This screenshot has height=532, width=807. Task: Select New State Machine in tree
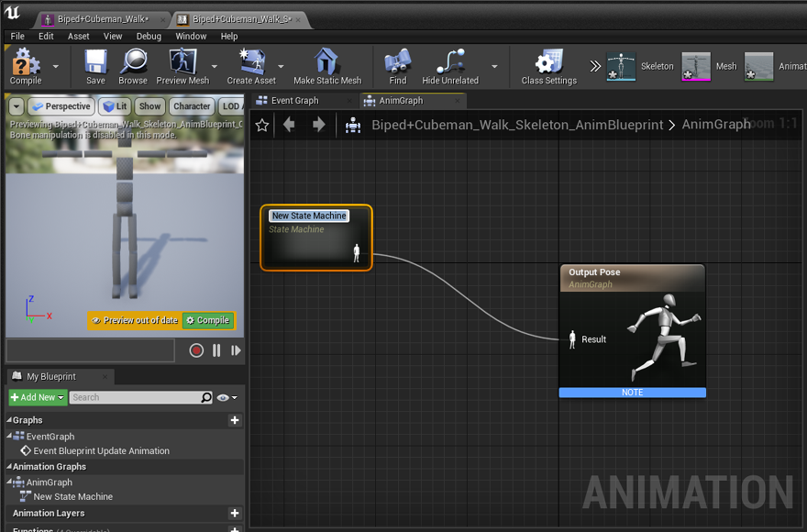coord(73,497)
